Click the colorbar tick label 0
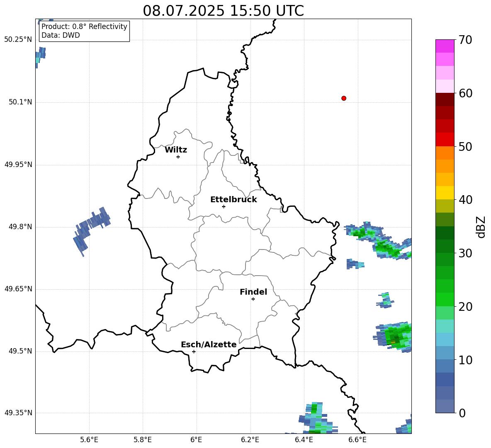The height and width of the screenshot is (448, 491). [x=462, y=413]
